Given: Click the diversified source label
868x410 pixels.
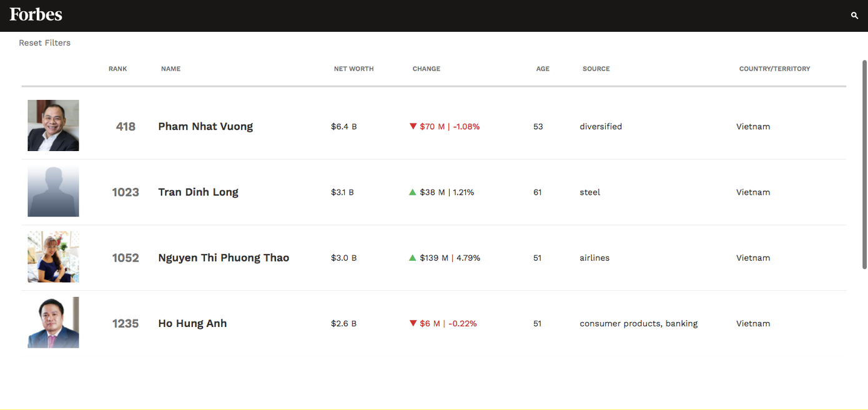Looking at the screenshot, I should pyautogui.click(x=601, y=126).
